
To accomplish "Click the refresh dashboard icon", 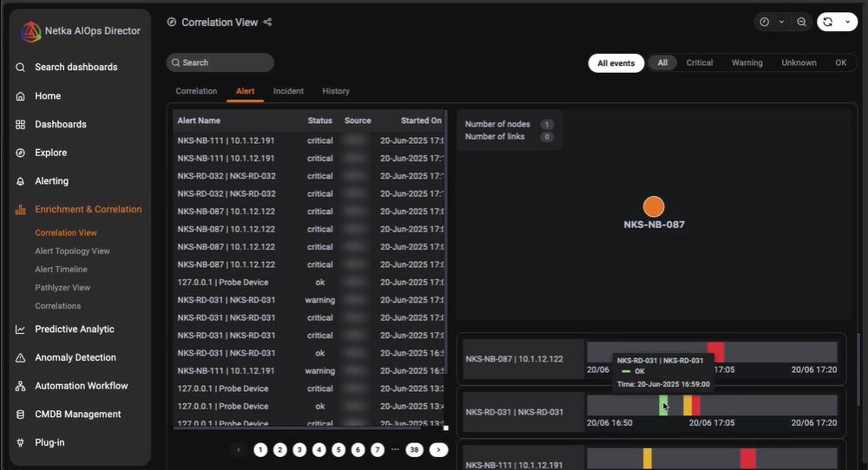I will 827,22.
